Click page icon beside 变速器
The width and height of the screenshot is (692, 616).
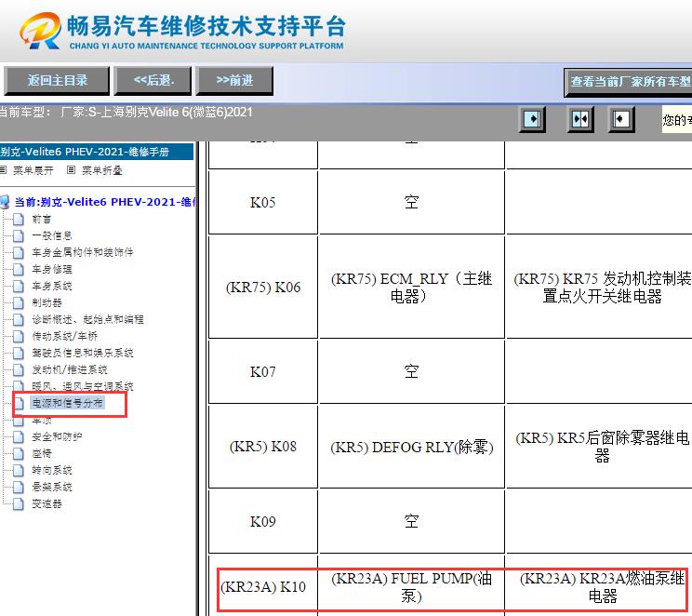coord(18,503)
